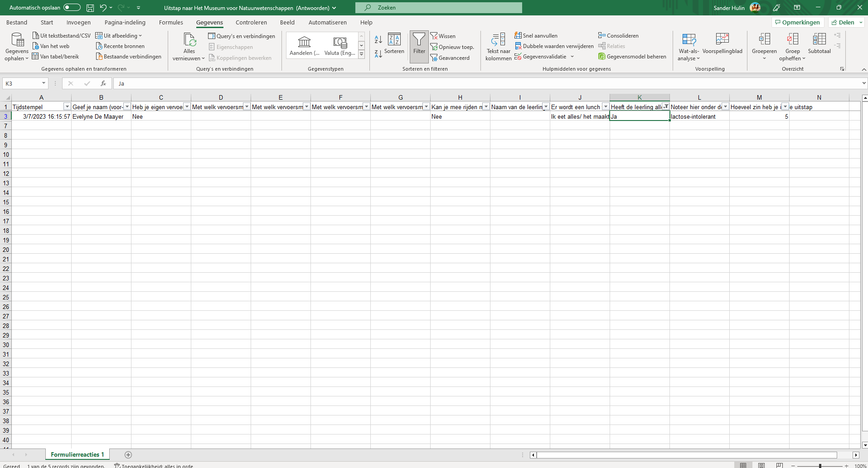The image size is (868, 468).
Task: Open document title dropdown
Action: [x=334, y=8]
